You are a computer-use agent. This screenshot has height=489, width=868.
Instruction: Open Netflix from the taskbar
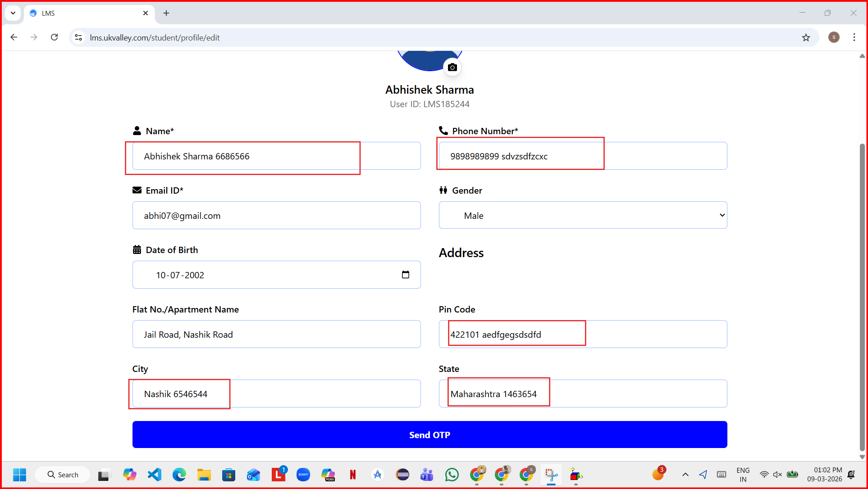tap(353, 475)
